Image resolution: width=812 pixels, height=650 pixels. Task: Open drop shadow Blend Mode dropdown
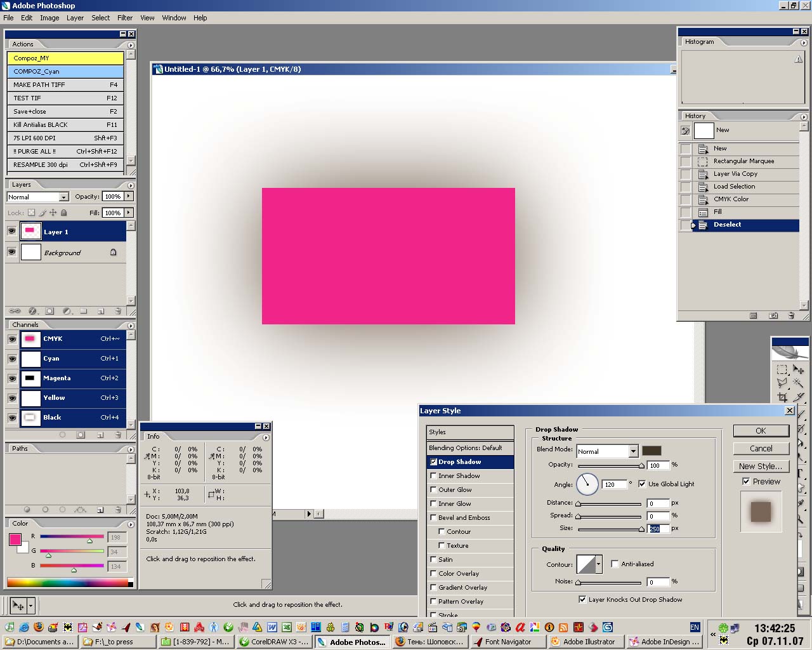click(x=633, y=451)
